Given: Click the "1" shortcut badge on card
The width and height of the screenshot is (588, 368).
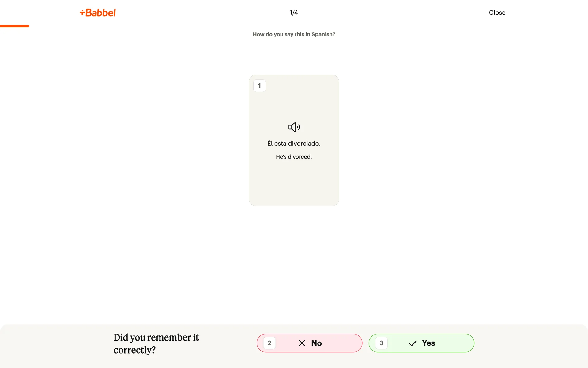Looking at the screenshot, I should click(259, 86).
